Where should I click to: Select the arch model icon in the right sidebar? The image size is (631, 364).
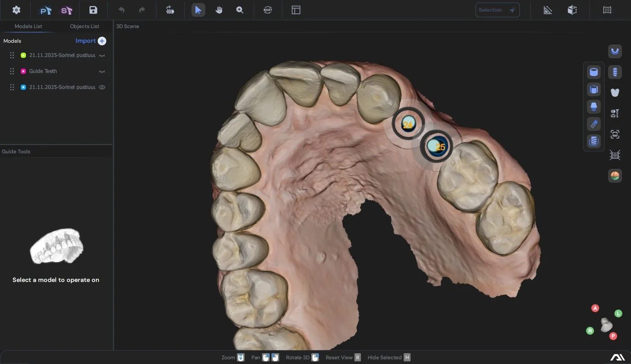coord(615,51)
